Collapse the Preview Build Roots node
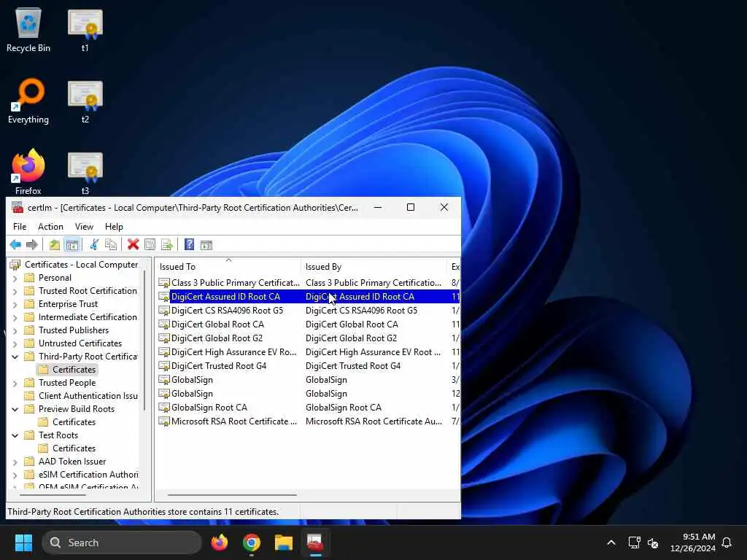 pyautogui.click(x=15, y=409)
